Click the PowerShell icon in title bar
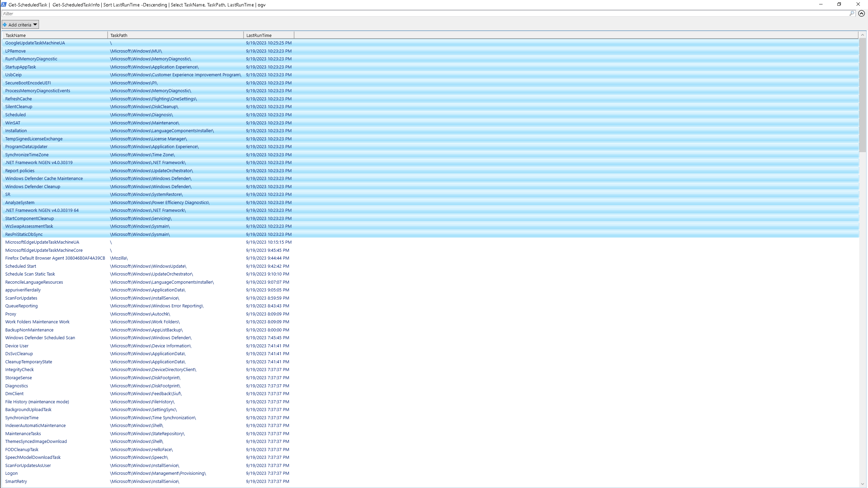Screen dimensions: 868x488 pyautogui.click(x=4, y=4)
